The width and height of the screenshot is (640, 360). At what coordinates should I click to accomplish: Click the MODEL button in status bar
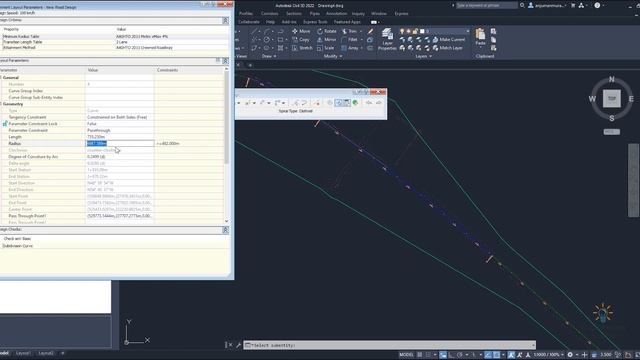406,355
